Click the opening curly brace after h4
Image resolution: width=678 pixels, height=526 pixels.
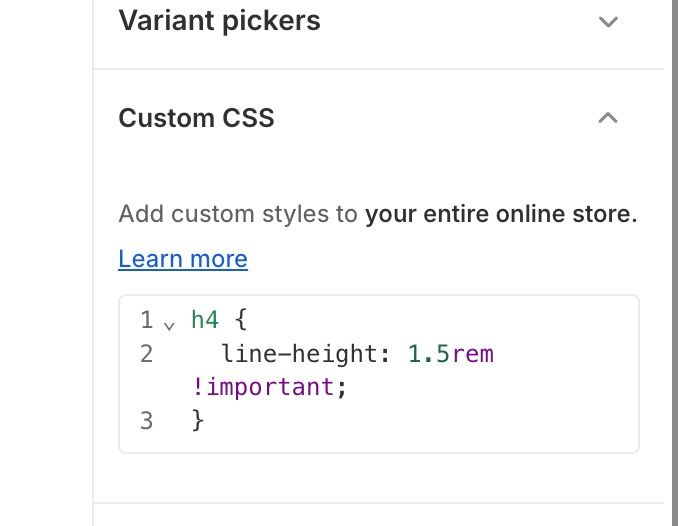click(239, 320)
